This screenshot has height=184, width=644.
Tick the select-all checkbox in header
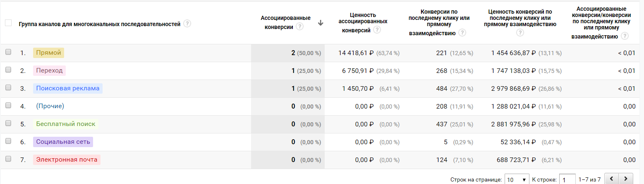(8, 23)
